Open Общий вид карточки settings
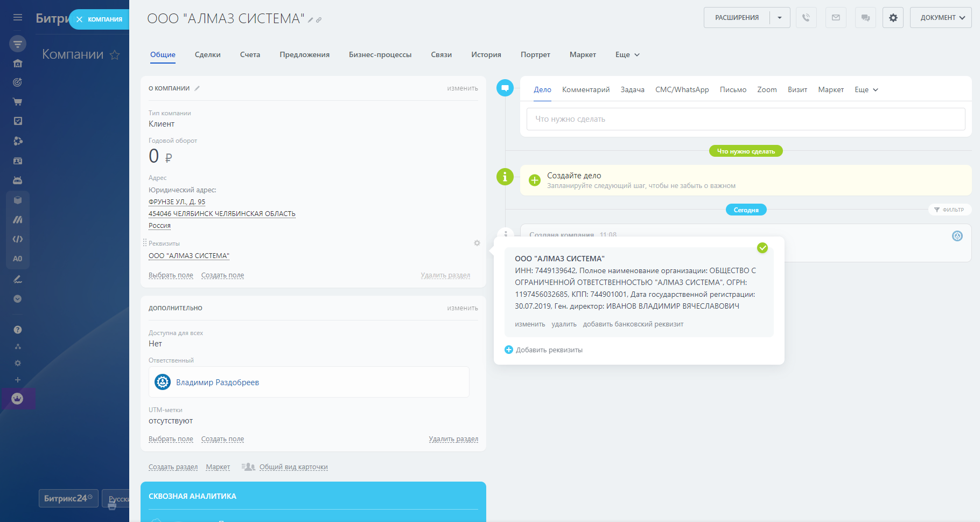The width and height of the screenshot is (980, 522). tap(293, 467)
